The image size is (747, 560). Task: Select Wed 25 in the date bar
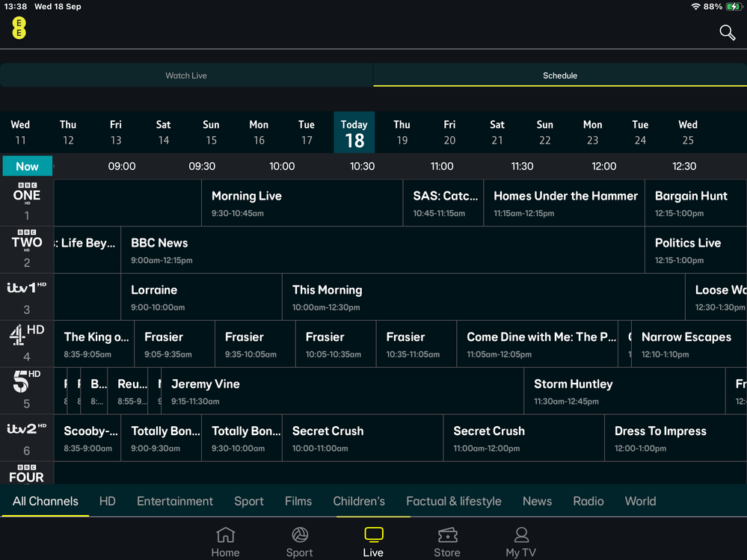[x=687, y=132]
